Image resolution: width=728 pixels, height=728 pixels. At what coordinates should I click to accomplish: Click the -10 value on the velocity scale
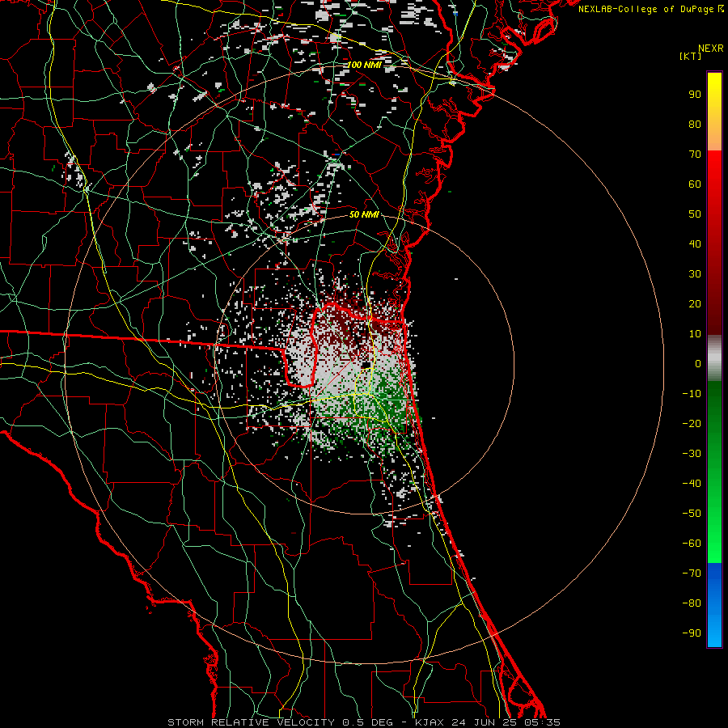point(692,394)
